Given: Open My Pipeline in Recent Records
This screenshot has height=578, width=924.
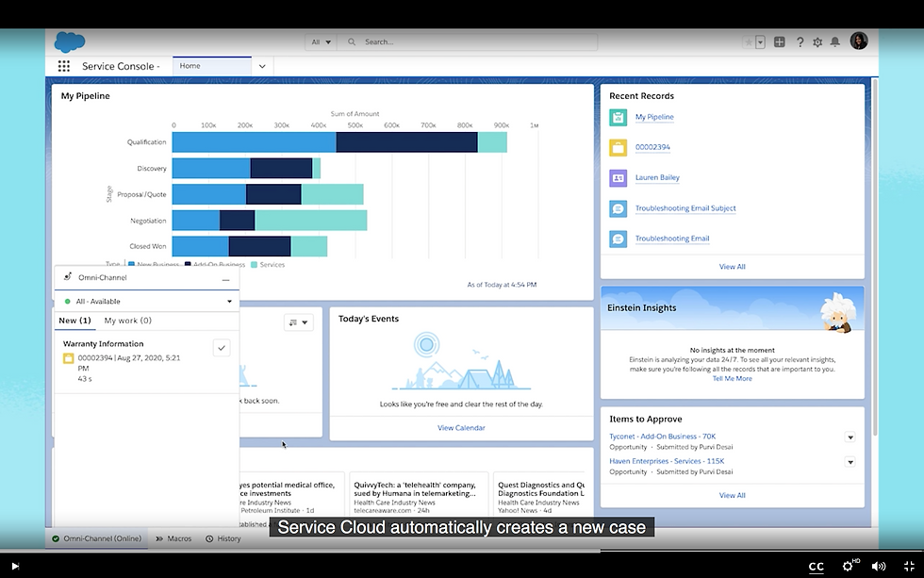Looking at the screenshot, I should (x=654, y=117).
